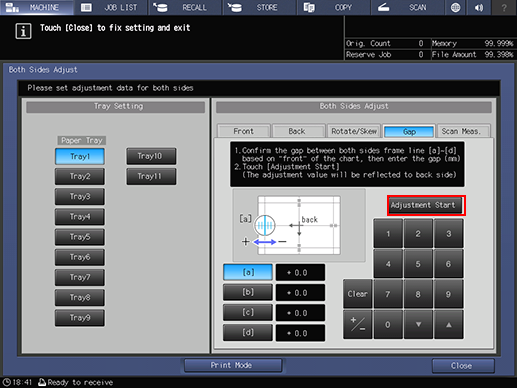Screen dimensions: 517x388
Task: Click the [c] gap value field
Action: point(300,313)
